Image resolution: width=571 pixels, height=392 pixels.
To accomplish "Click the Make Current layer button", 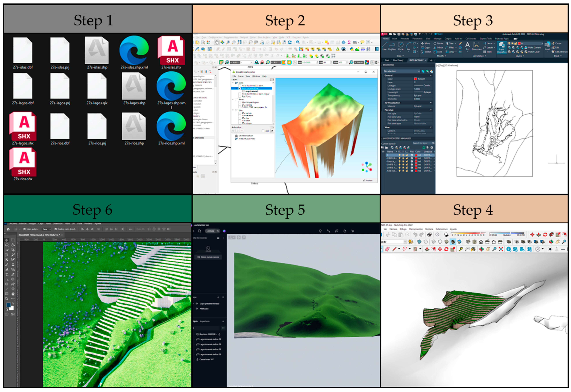I will point(532,47).
